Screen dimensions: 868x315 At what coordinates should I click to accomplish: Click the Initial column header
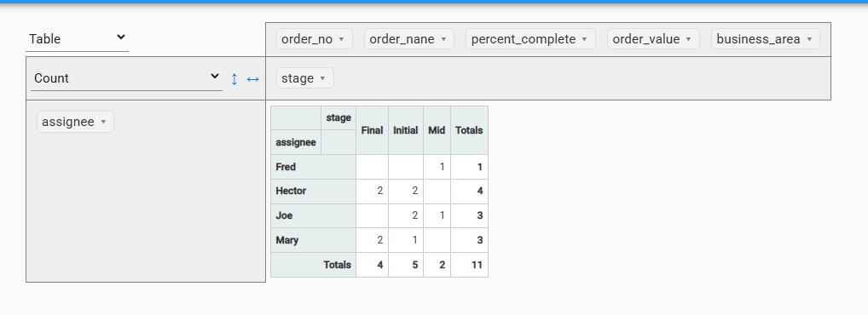406,130
